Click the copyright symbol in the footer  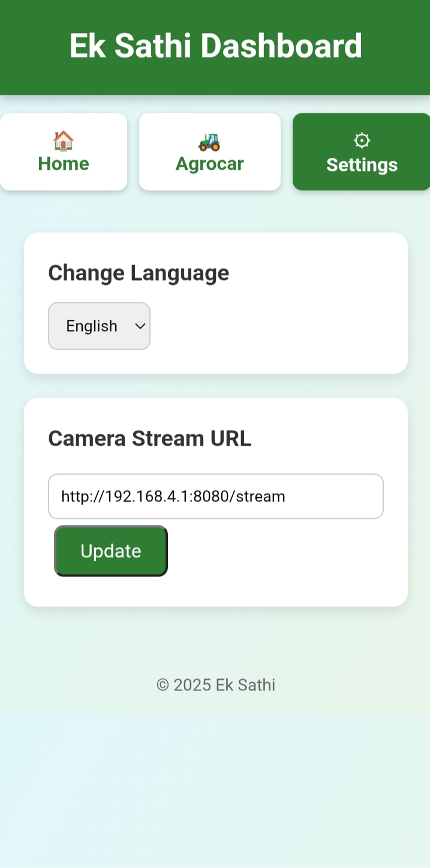pyautogui.click(x=163, y=684)
